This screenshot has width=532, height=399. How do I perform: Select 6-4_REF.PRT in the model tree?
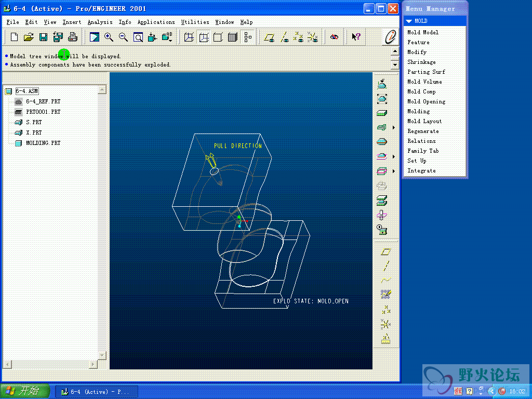(43, 101)
